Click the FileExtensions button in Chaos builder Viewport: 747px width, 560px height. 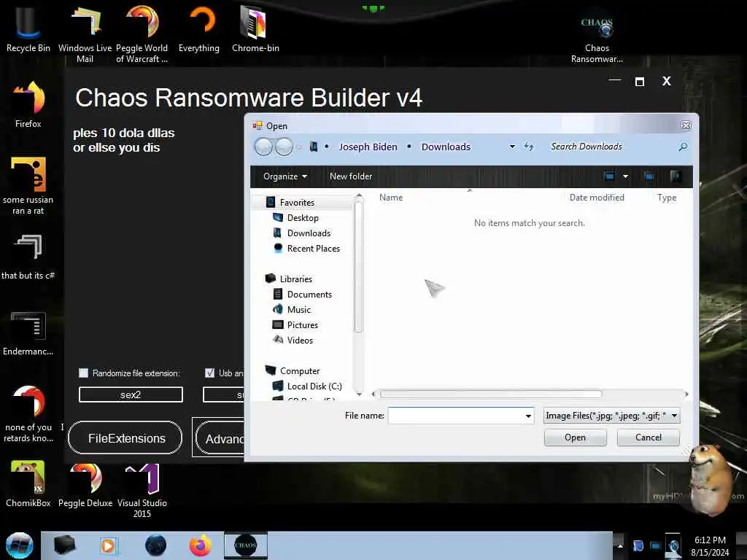(125, 438)
